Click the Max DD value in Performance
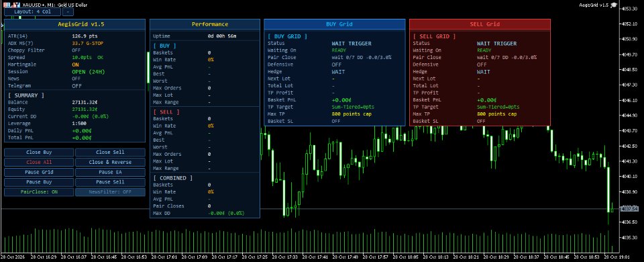This screenshot has width=644, height=262. coord(226,214)
